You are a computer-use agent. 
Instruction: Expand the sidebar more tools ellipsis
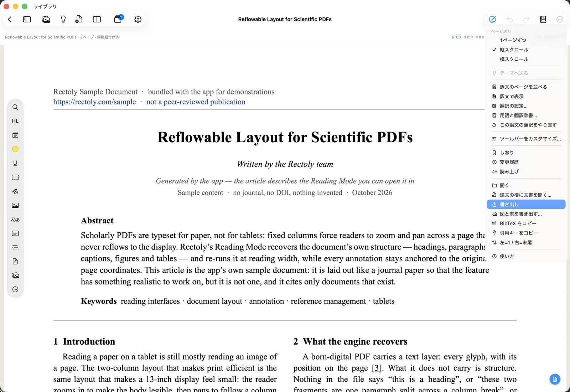click(x=15, y=289)
